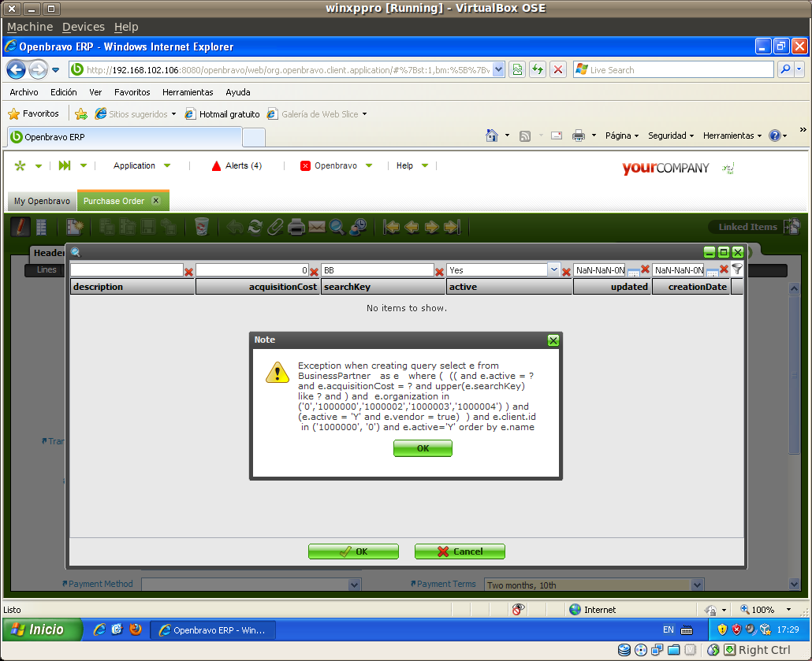Viewport: 812px width, 661px height.
Task: Click the IE stop loading X button
Action: click(557, 69)
